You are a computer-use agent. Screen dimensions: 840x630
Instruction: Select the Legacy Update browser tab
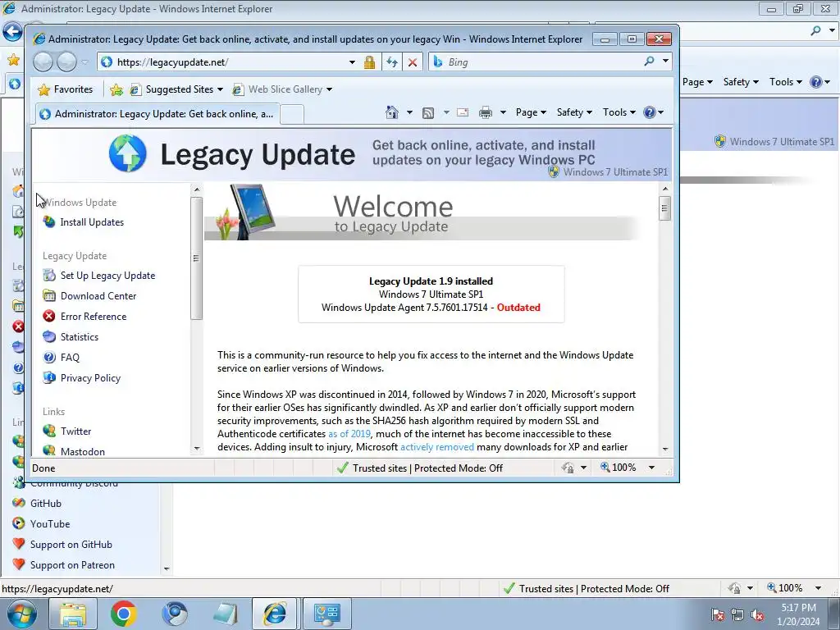(157, 113)
